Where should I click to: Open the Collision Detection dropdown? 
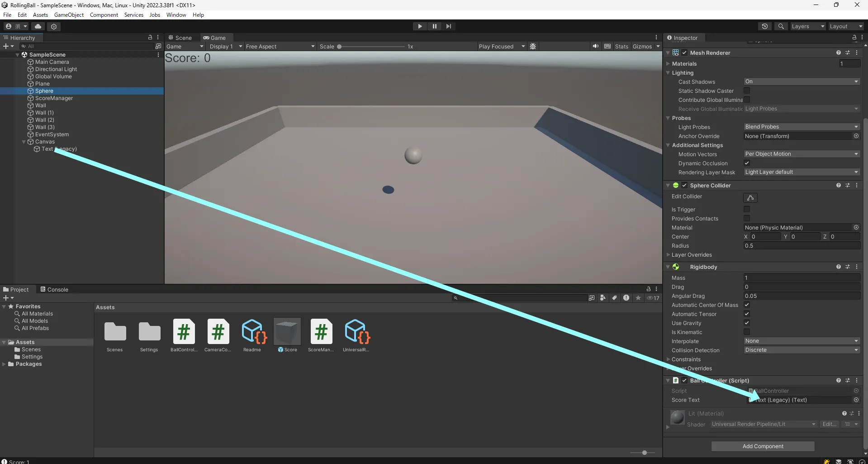pyautogui.click(x=801, y=350)
